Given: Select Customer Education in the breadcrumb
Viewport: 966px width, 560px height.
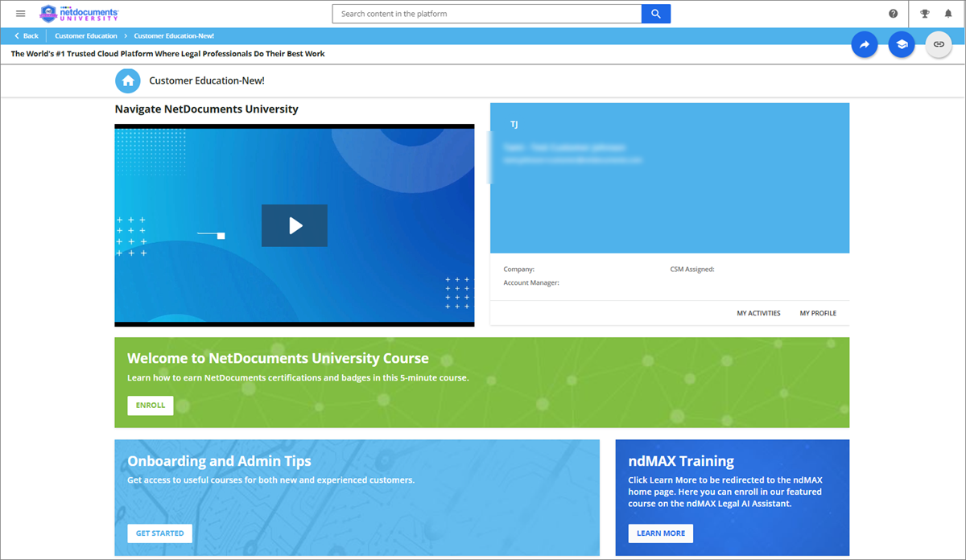Looking at the screenshot, I should click(x=85, y=35).
